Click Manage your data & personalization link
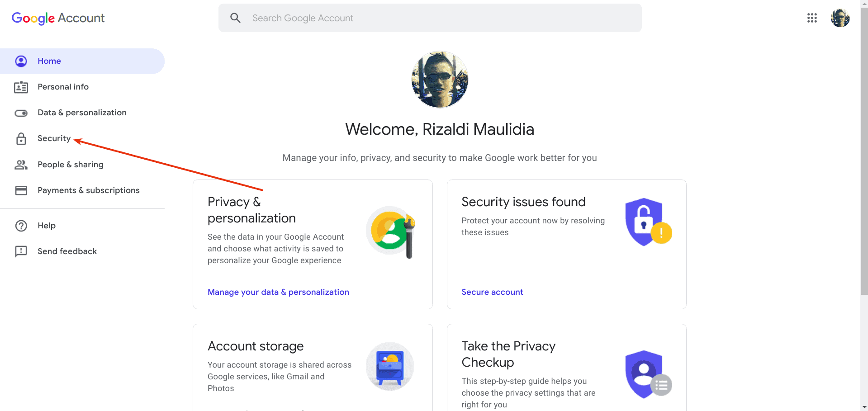 (x=278, y=292)
